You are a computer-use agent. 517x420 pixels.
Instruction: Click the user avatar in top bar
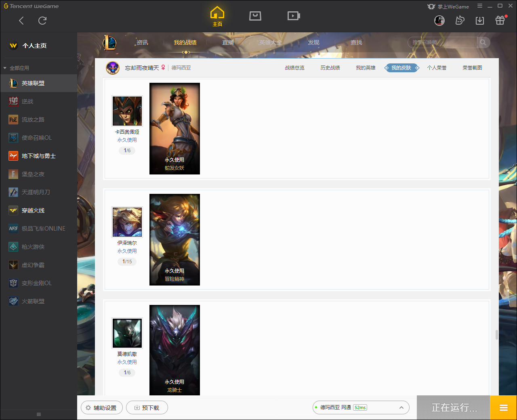439,21
